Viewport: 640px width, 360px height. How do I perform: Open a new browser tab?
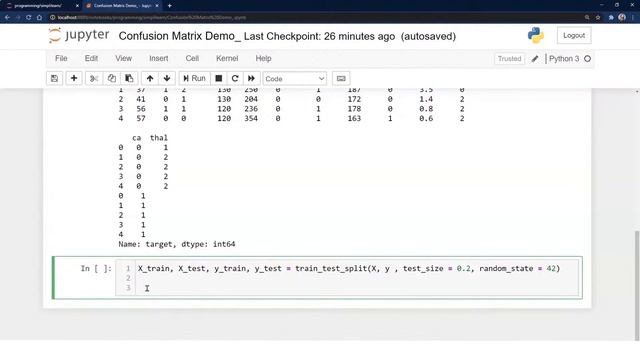pyautogui.click(x=169, y=6)
